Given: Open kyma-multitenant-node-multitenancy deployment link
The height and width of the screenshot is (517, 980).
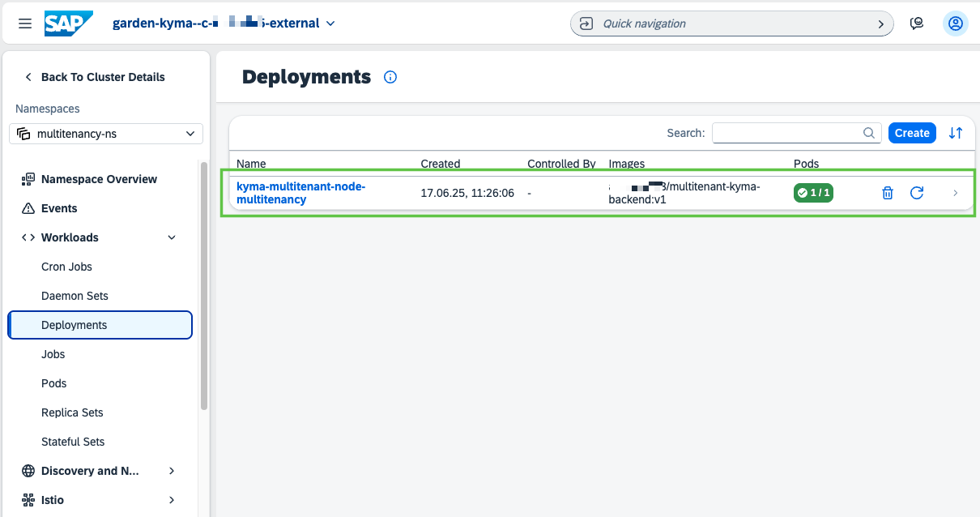Looking at the screenshot, I should (x=300, y=193).
